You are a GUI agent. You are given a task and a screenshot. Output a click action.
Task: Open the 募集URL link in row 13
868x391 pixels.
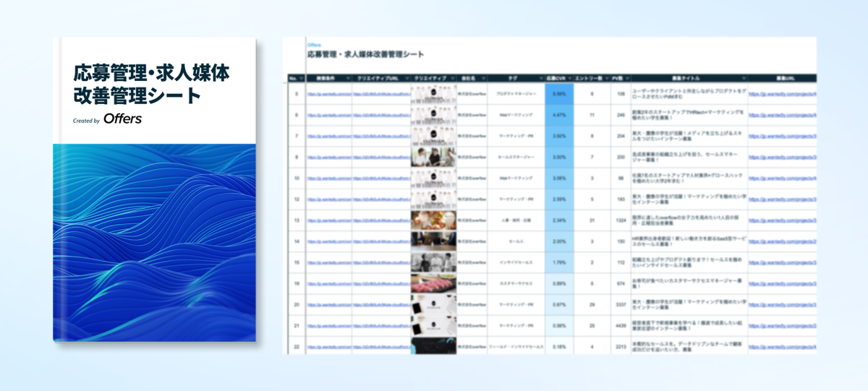tap(783, 220)
